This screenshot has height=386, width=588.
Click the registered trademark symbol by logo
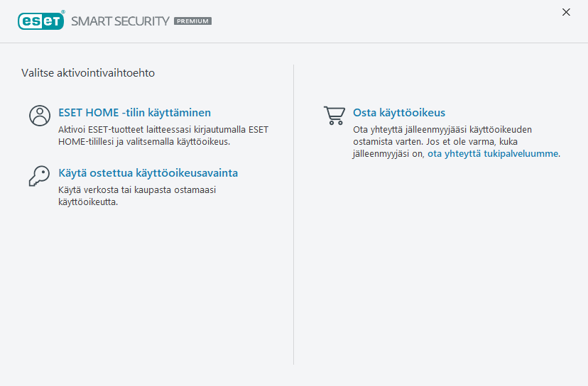click(x=63, y=13)
